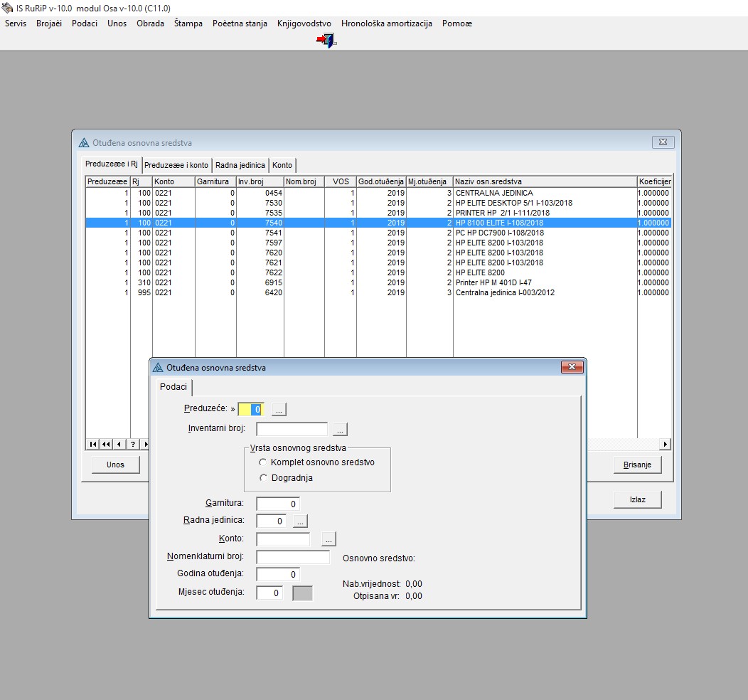
Task: Select Komplet osnovno sredstvo radio option
Action: (x=263, y=462)
